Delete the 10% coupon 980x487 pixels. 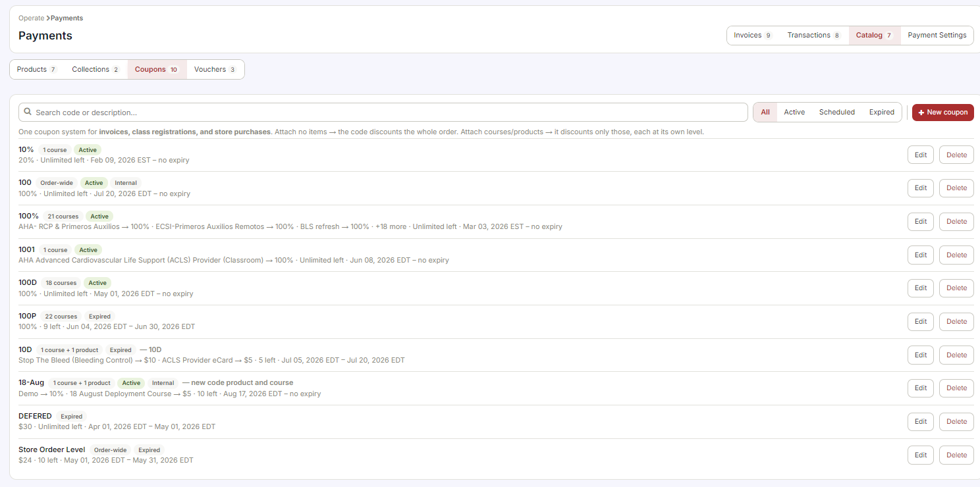pyautogui.click(x=956, y=155)
